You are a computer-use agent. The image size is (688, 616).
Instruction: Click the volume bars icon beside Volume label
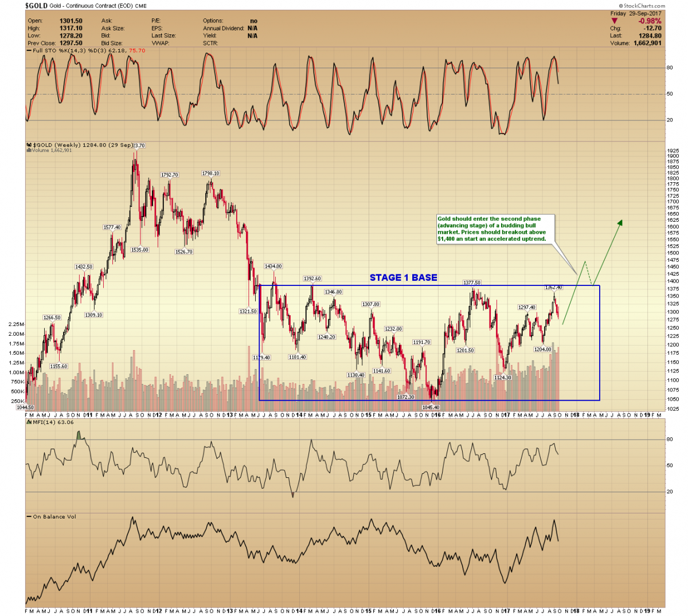click(29, 151)
